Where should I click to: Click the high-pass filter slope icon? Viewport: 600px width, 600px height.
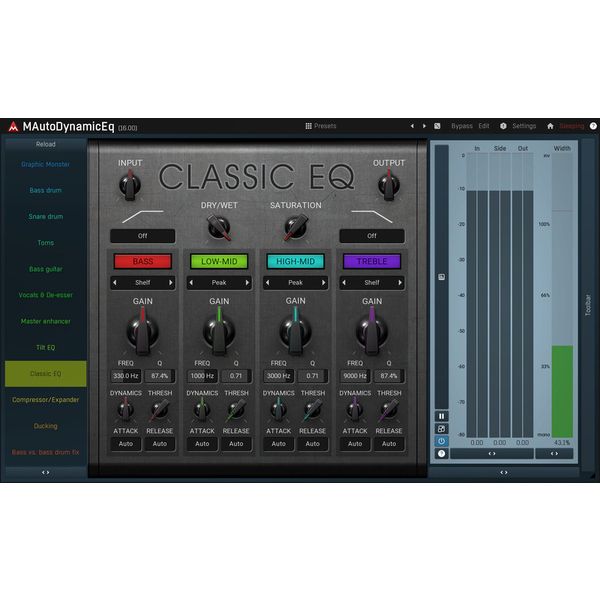coord(142,216)
